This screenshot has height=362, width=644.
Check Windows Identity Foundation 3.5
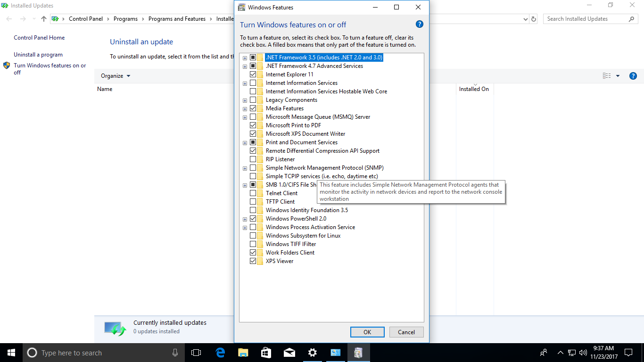click(253, 210)
